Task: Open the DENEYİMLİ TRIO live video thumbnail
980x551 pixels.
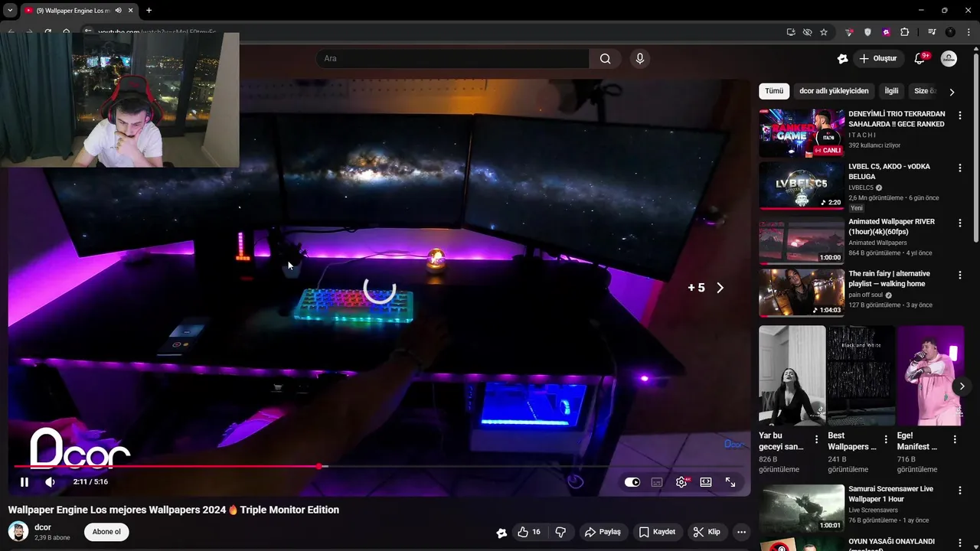Action: (802, 133)
